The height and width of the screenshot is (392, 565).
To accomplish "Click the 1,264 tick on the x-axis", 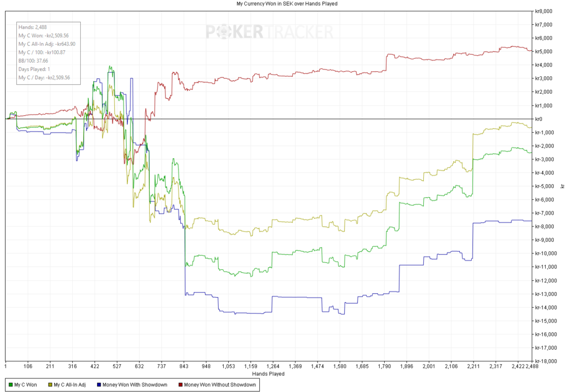I will pyautogui.click(x=273, y=366).
